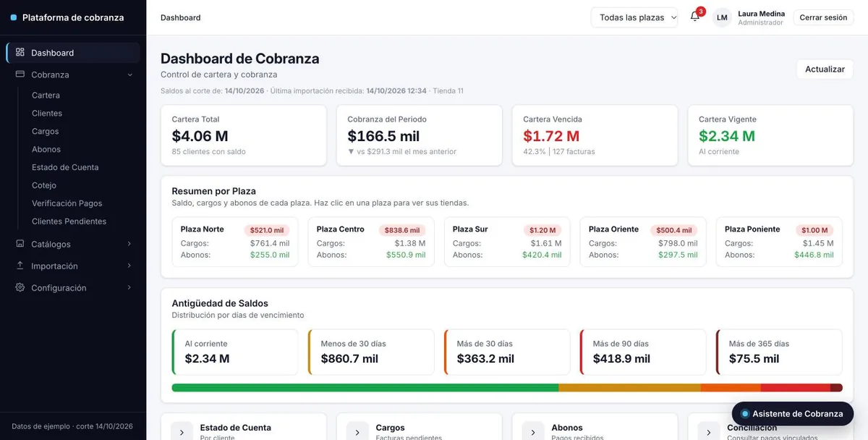This screenshot has height=440, width=868.
Task: Click the Más de 90 días aging card
Action: pos(643,352)
